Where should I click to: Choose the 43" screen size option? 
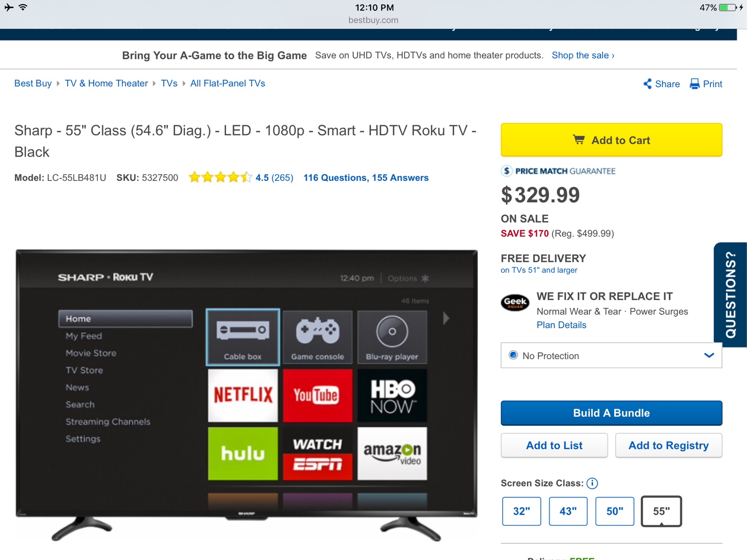pos(568,511)
